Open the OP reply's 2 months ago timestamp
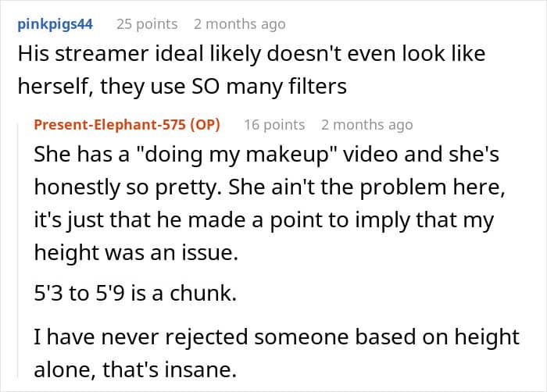 tap(367, 125)
